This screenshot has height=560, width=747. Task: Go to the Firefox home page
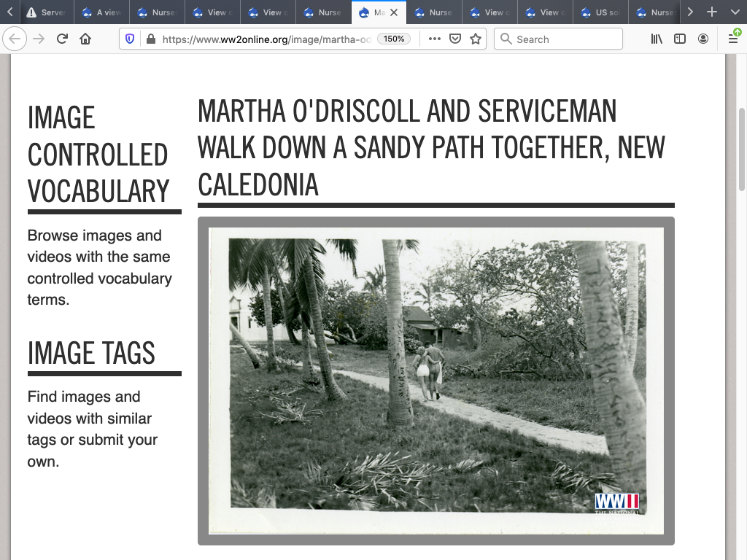pyautogui.click(x=85, y=39)
